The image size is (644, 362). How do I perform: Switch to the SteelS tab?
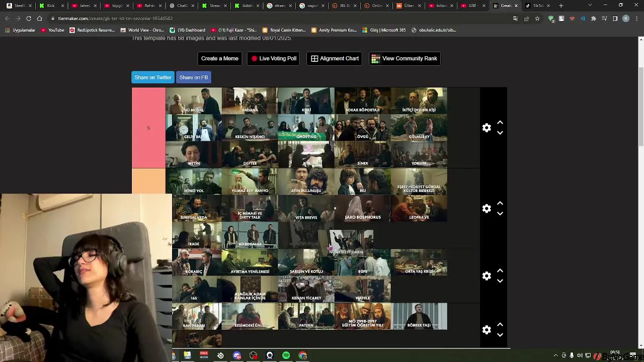tap(19, 6)
